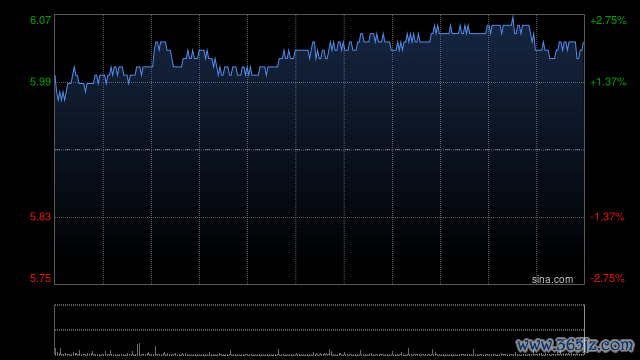
Task: Select the +2.75% percentage label
Action: coord(608,21)
